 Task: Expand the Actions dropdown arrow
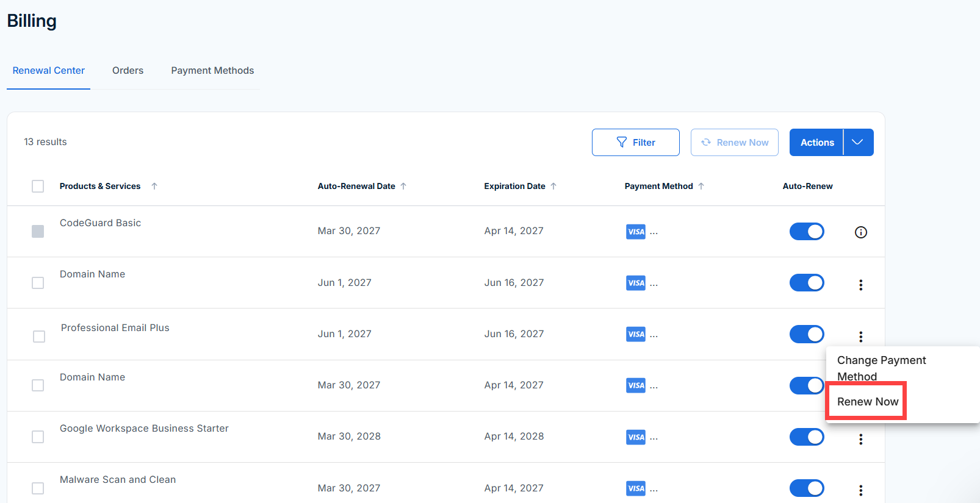click(x=858, y=142)
